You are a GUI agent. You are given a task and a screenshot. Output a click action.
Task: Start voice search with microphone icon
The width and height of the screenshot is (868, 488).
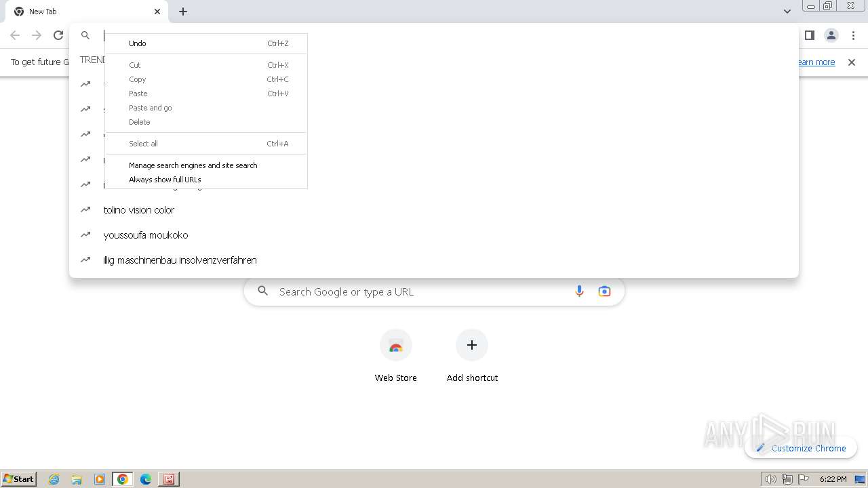click(579, 291)
